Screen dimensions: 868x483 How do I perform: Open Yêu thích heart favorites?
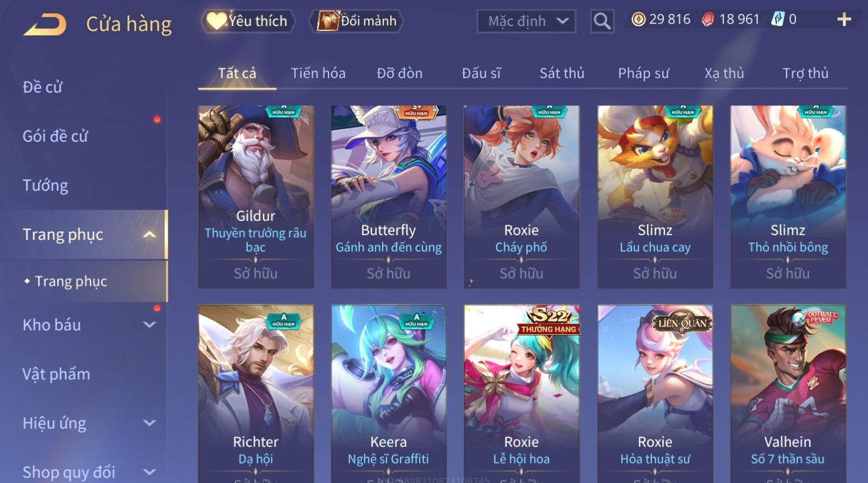click(216, 21)
